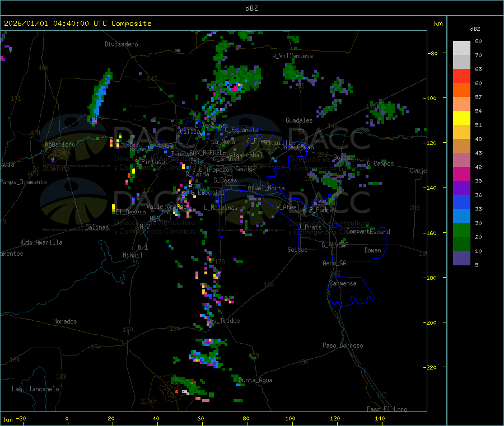Click the light gray 70-80 dBZ legend swatch
This screenshot has height=426, width=504.
[461, 48]
